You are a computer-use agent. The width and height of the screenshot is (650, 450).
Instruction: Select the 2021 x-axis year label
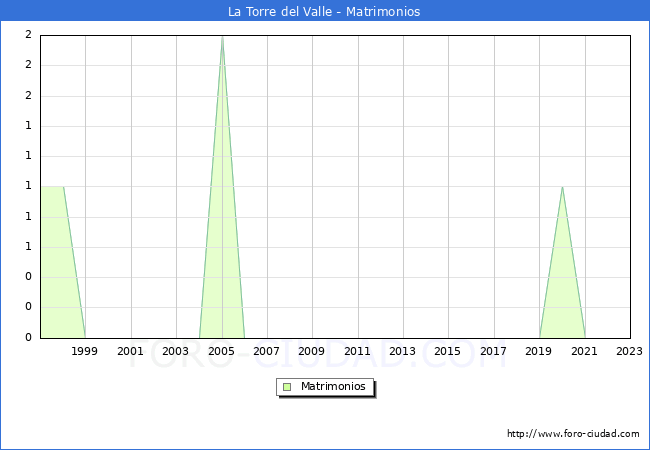click(585, 351)
